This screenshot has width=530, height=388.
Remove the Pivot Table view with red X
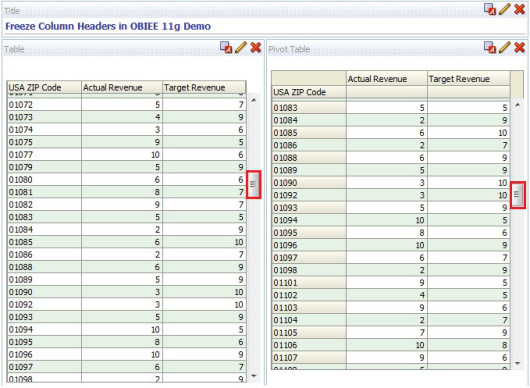(520, 47)
